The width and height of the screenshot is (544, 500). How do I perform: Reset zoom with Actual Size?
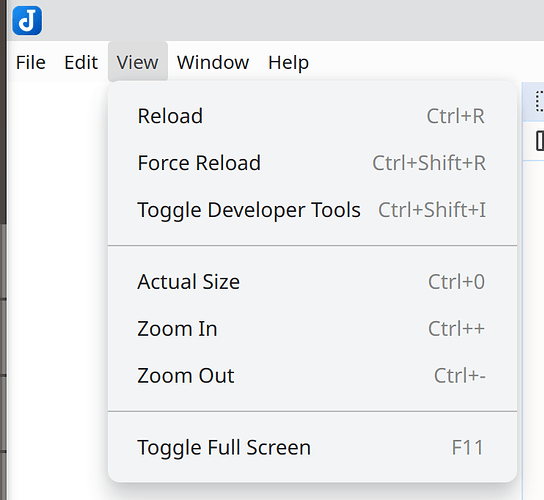coord(312,281)
